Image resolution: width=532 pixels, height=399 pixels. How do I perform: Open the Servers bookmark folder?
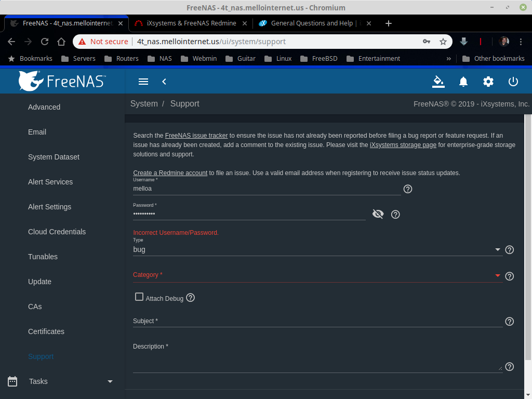coord(78,59)
